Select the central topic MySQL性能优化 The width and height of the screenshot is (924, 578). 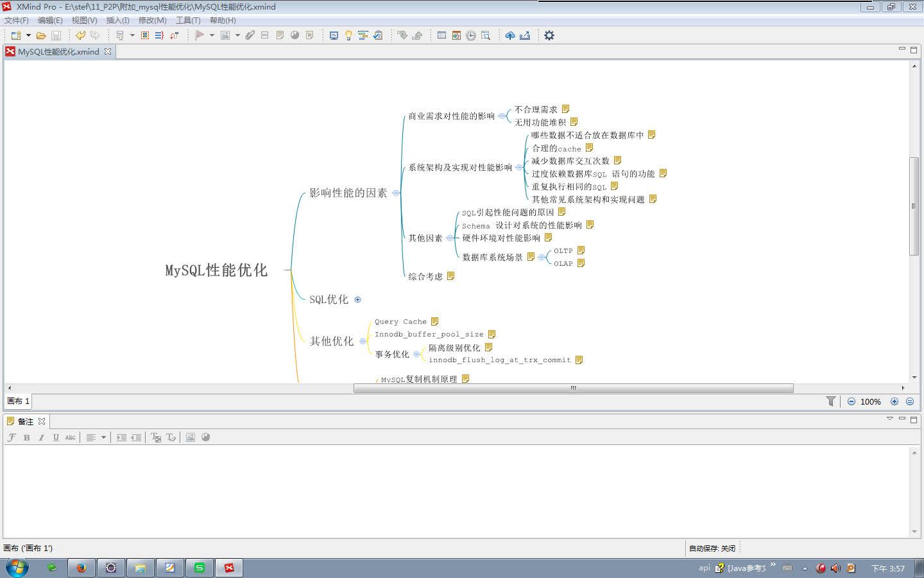216,270
